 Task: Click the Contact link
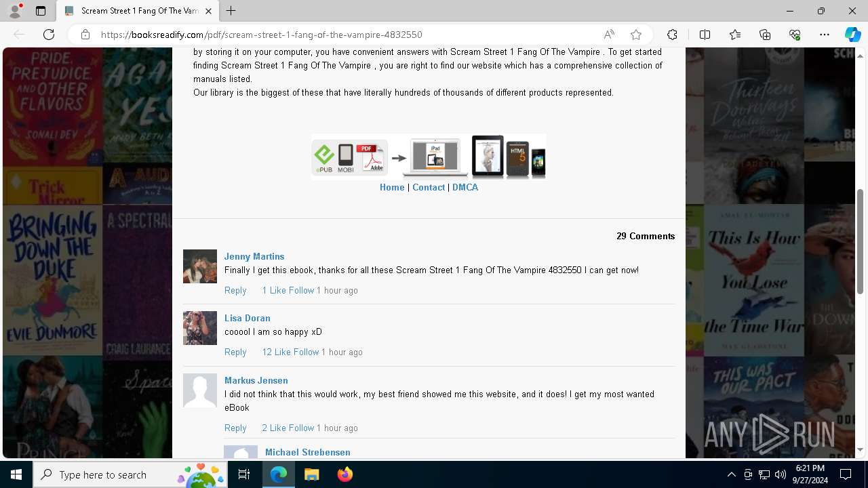click(x=429, y=187)
